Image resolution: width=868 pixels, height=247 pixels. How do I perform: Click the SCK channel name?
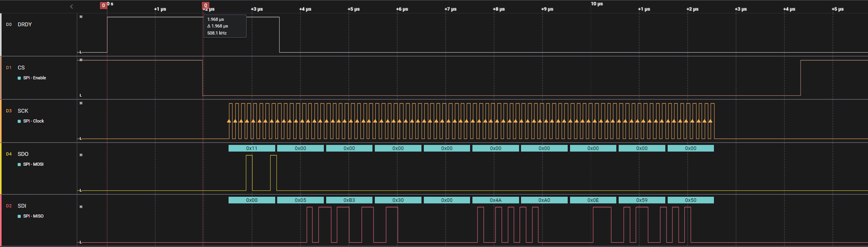23,111
